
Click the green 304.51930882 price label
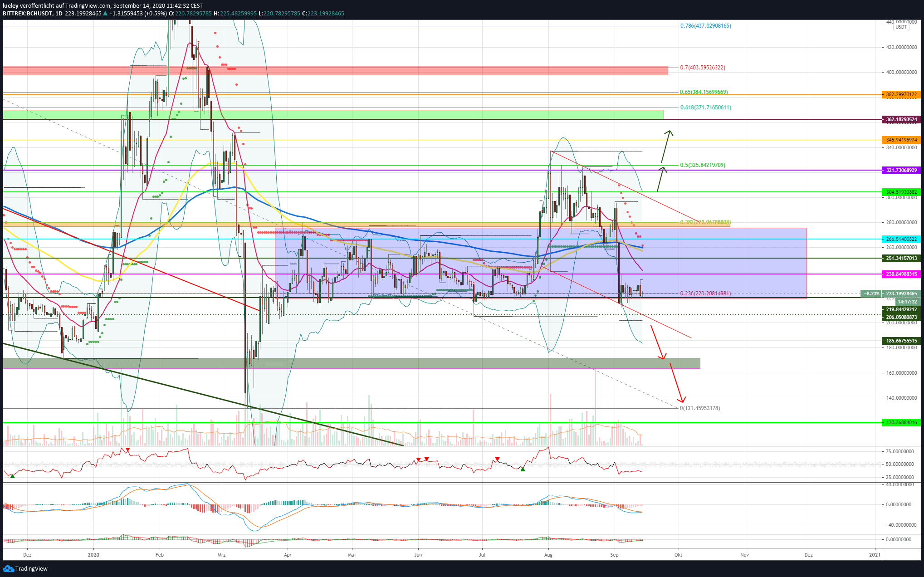[x=901, y=192]
